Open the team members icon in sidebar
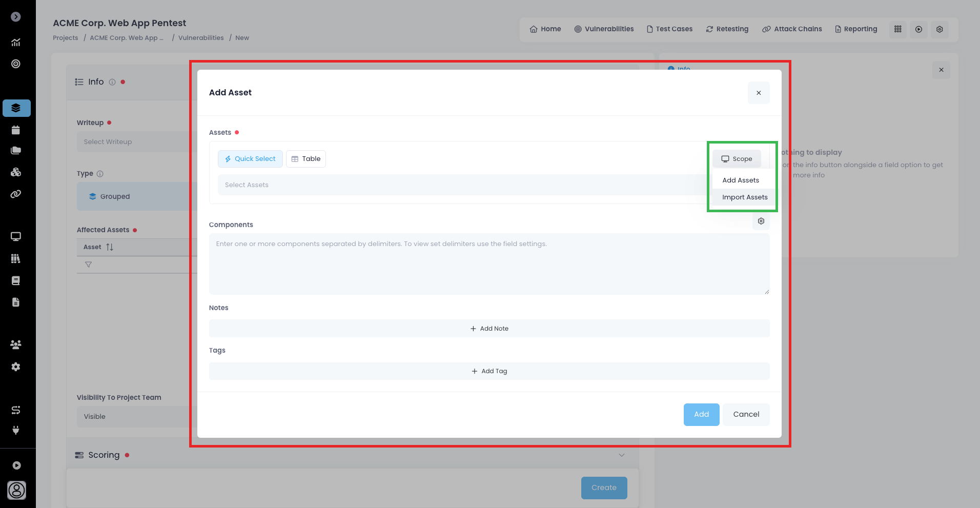The width and height of the screenshot is (980, 508). pos(16,345)
